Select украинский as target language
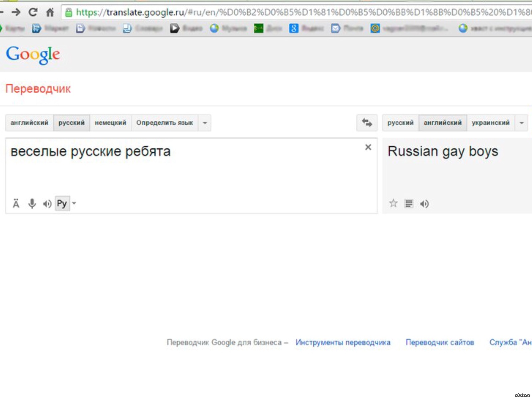The height and width of the screenshot is (399, 532). (x=491, y=123)
